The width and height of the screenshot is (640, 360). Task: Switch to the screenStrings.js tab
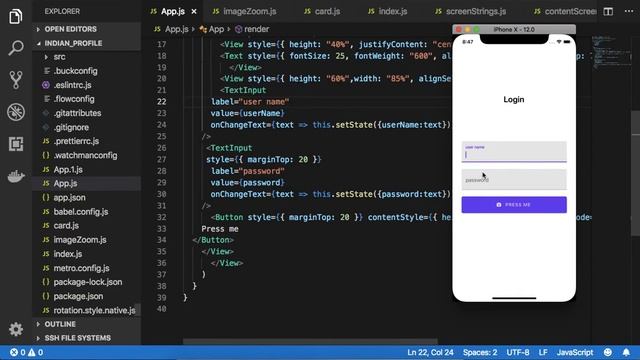point(471,11)
